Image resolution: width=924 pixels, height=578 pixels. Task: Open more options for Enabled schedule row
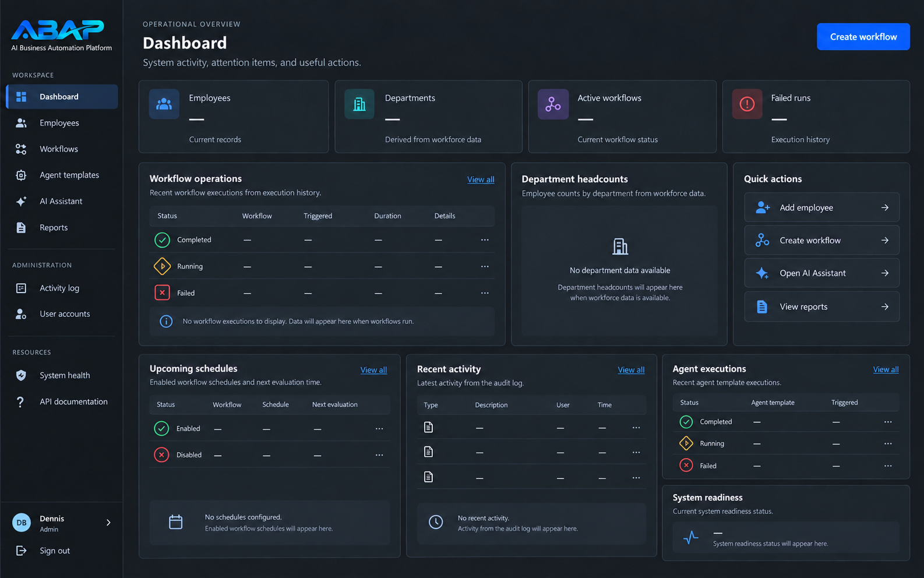click(379, 428)
